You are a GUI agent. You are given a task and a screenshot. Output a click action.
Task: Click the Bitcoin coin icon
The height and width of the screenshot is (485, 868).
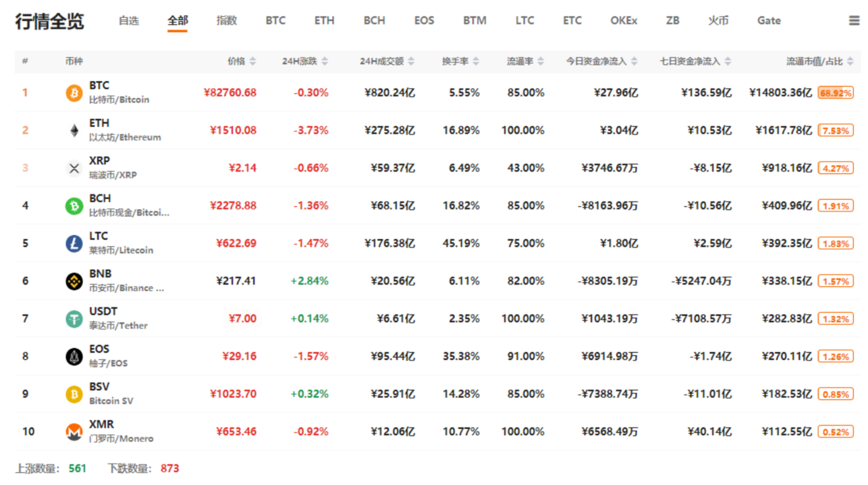coord(74,93)
